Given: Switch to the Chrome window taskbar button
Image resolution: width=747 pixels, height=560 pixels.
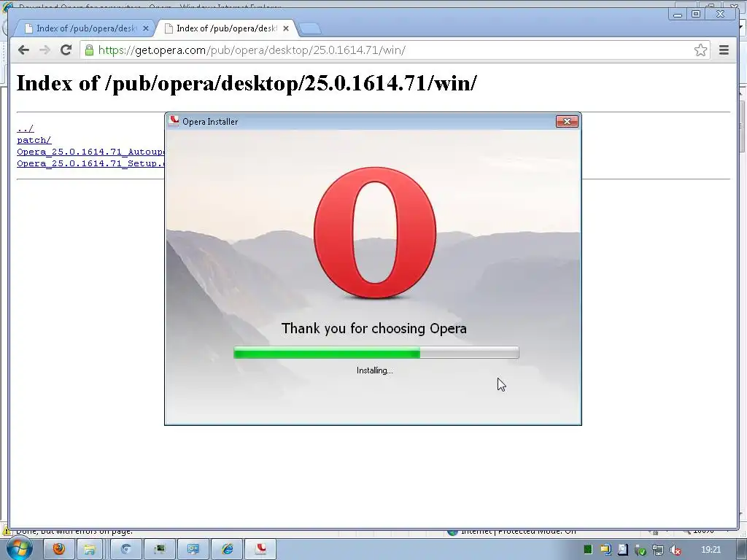Looking at the screenshot, I should 125,550.
